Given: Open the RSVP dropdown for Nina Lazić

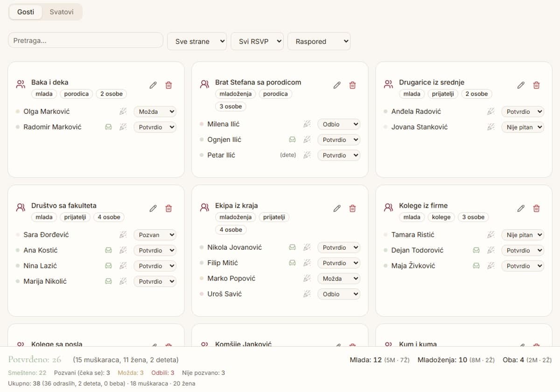Looking at the screenshot, I should click(155, 266).
